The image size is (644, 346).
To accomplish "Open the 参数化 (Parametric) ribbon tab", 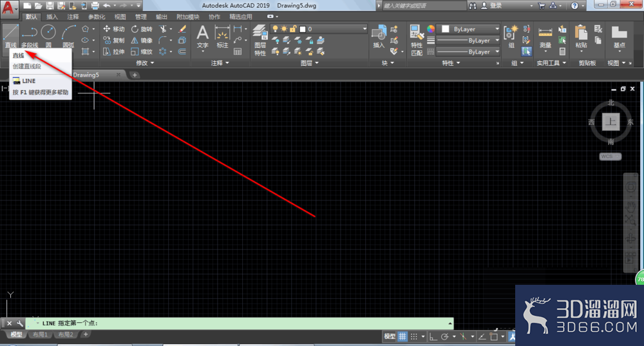I will (x=97, y=17).
